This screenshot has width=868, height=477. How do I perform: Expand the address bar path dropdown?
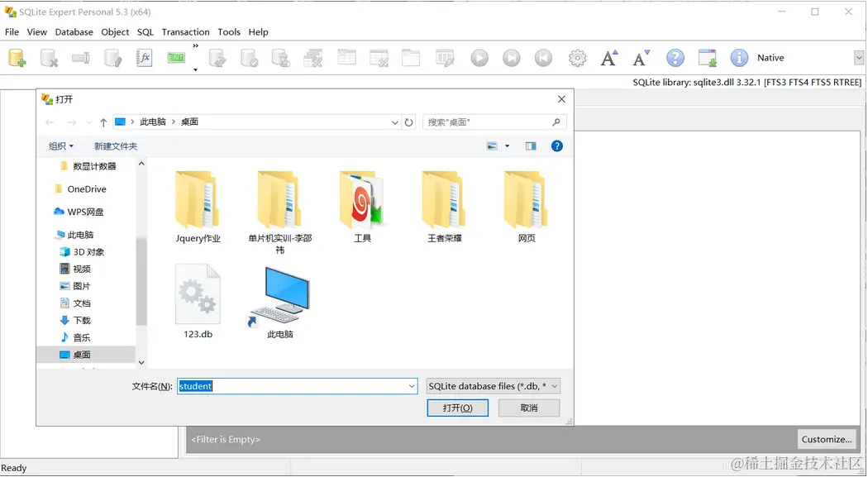[x=394, y=122]
